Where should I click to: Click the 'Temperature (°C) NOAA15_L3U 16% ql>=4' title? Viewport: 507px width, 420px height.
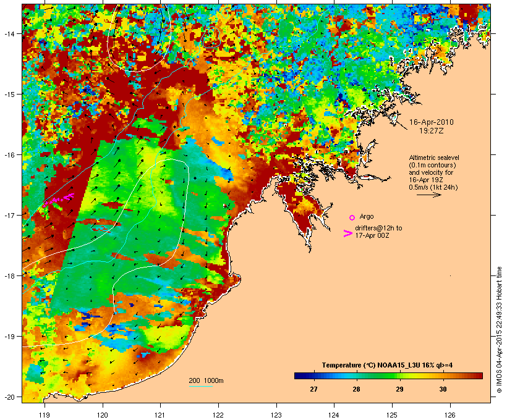[387, 365]
